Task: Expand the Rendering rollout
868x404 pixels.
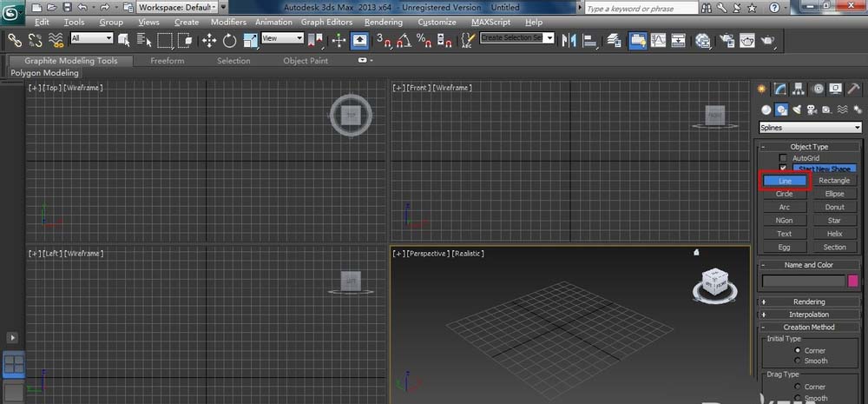Action: (809, 302)
